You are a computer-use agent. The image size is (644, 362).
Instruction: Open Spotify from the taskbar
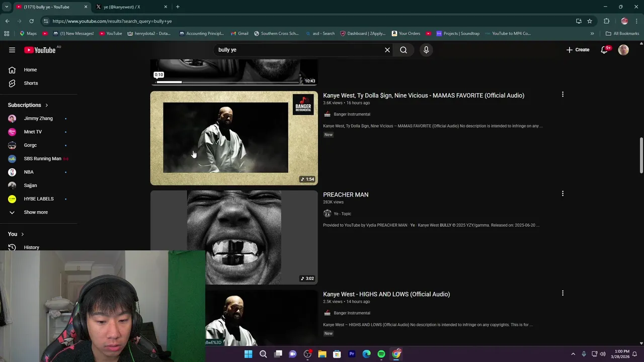tap(381, 354)
